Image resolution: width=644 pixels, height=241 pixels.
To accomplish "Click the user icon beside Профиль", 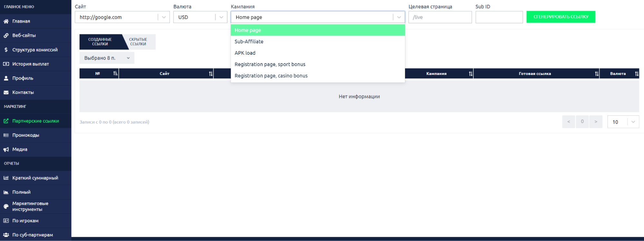I will (6, 78).
